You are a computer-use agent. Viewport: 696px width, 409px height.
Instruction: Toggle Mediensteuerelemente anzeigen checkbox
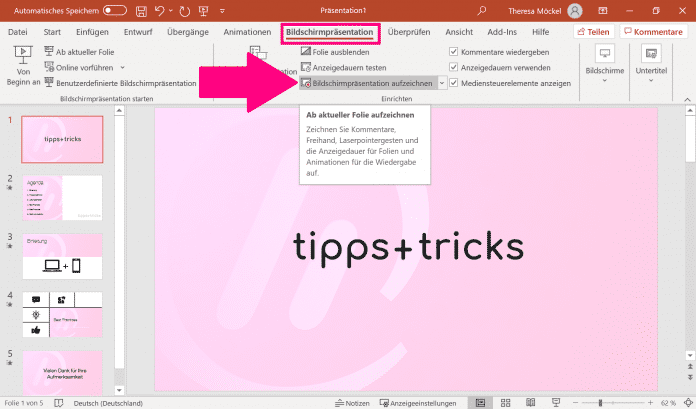coord(454,83)
